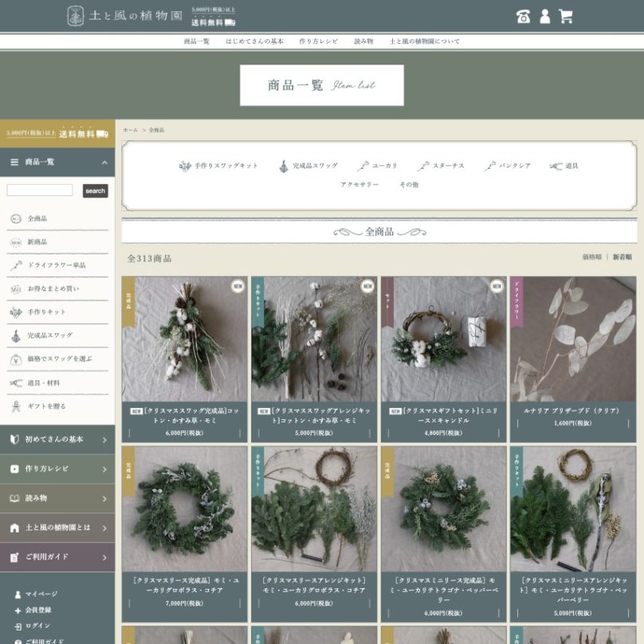Open the クリスマスミニリースアレンジキット 5,000円 thumbnail
This screenshot has height=644, width=644.
pos(573,509)
